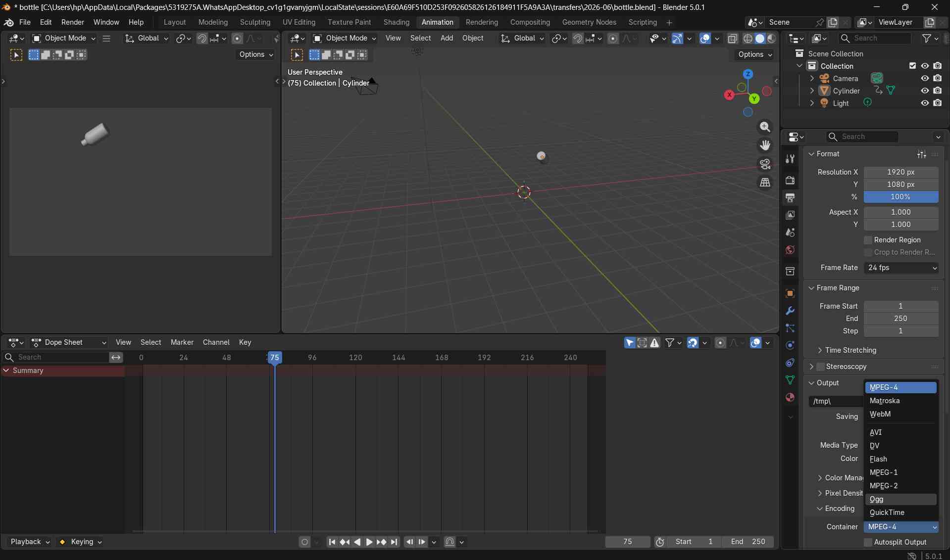Open Object Properties in the properties editor
The height and width of the screenshot is (560, 950).
(x=790, y=293)
